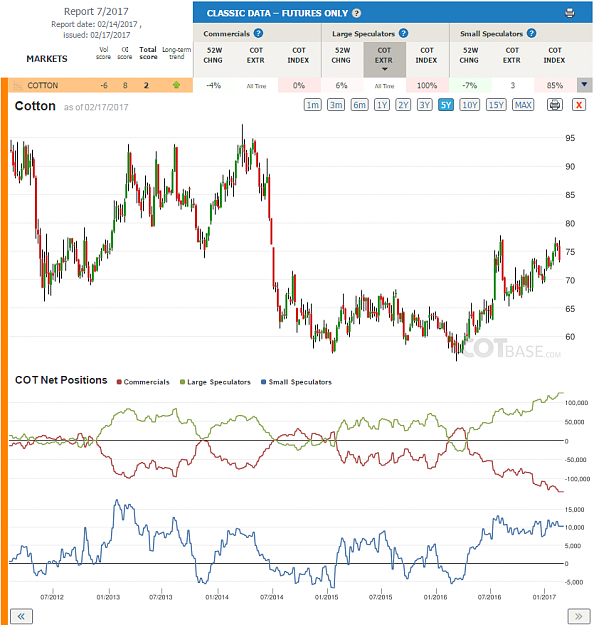Close the Cotton chart with the red X
This screenshot has width=594, height=625.
pos(579,105)
